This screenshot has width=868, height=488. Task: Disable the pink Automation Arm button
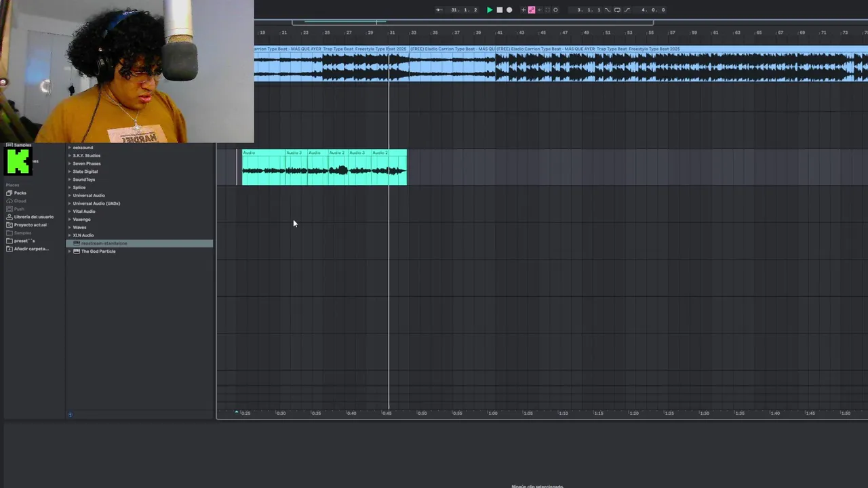pyautogui.click(x=532, y=9)
